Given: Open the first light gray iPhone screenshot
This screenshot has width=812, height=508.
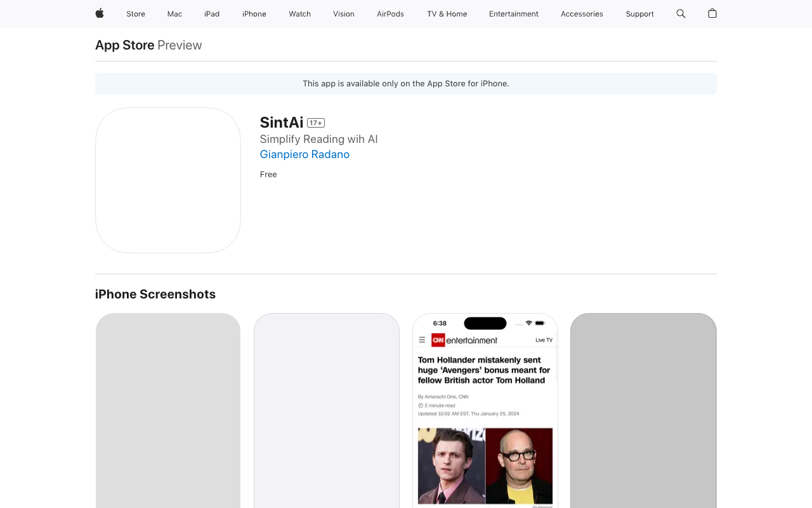Looking at the screenshot, I should [168, 410].
